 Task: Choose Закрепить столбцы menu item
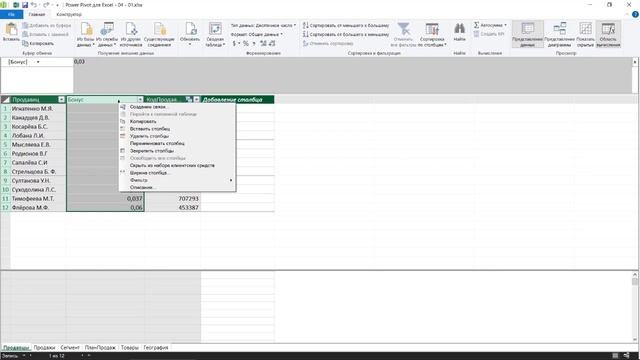pyautogui.click(x=177, y=151)
